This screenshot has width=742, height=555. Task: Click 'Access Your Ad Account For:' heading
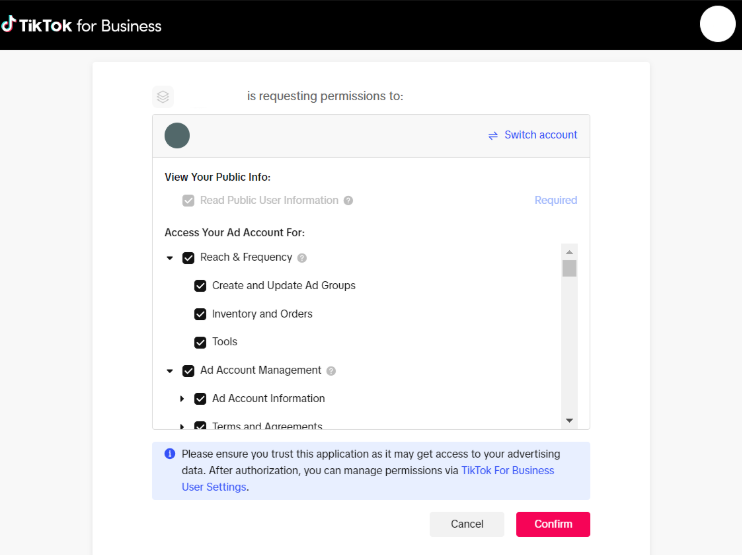235,233
